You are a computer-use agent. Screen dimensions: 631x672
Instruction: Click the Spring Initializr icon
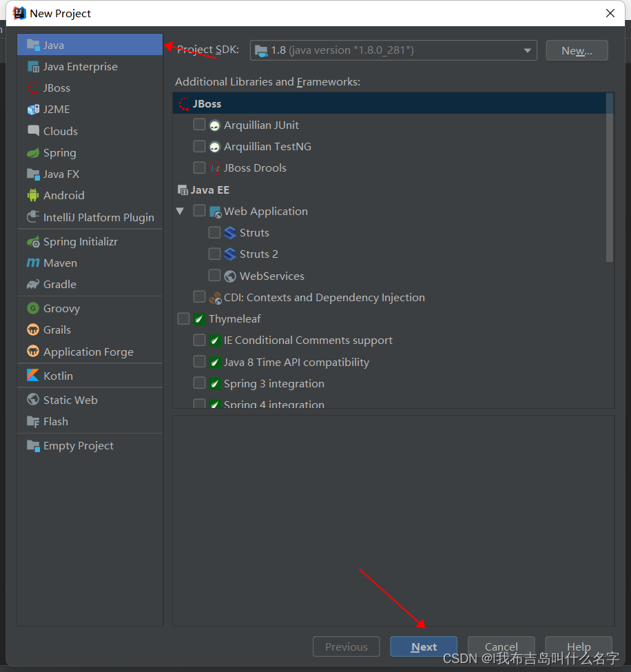33,242
